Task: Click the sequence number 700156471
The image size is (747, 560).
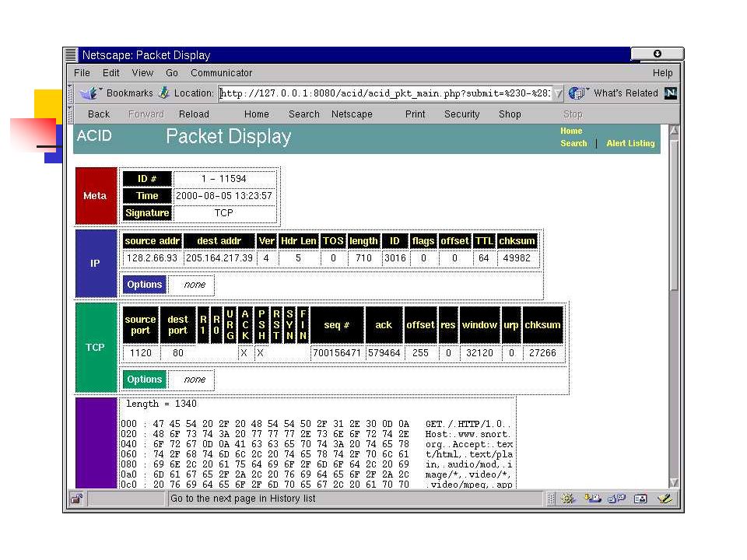Action: [x=337, y=353]
